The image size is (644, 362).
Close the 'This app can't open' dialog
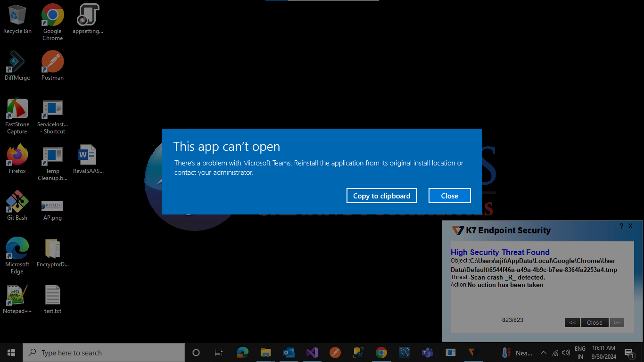click(x=449, y=196)
